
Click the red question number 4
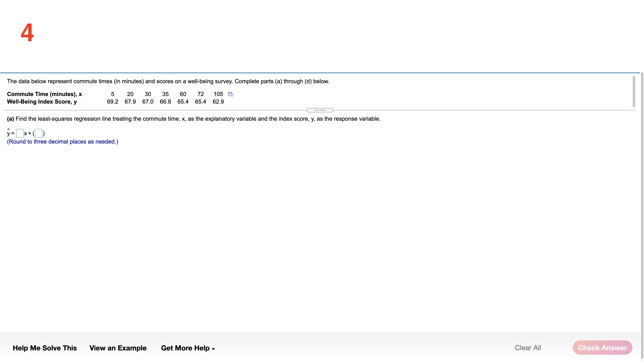click(27, 32)
